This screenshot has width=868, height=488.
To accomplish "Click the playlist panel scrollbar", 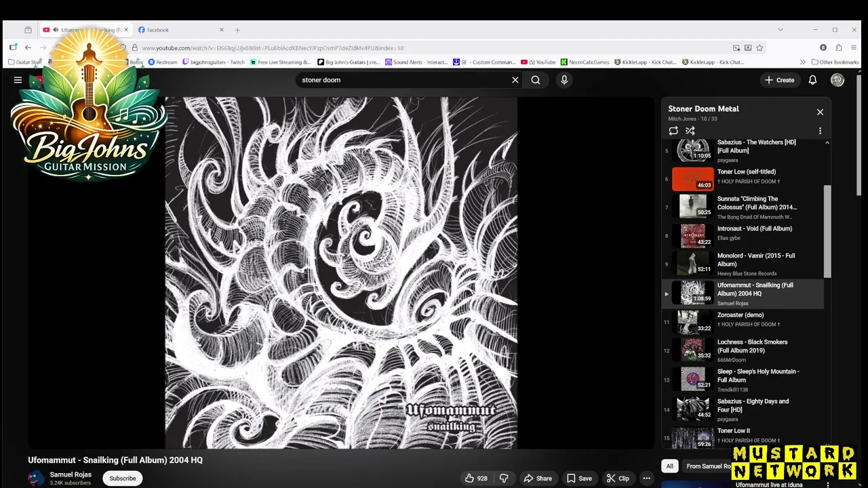I will pos(827,230).
